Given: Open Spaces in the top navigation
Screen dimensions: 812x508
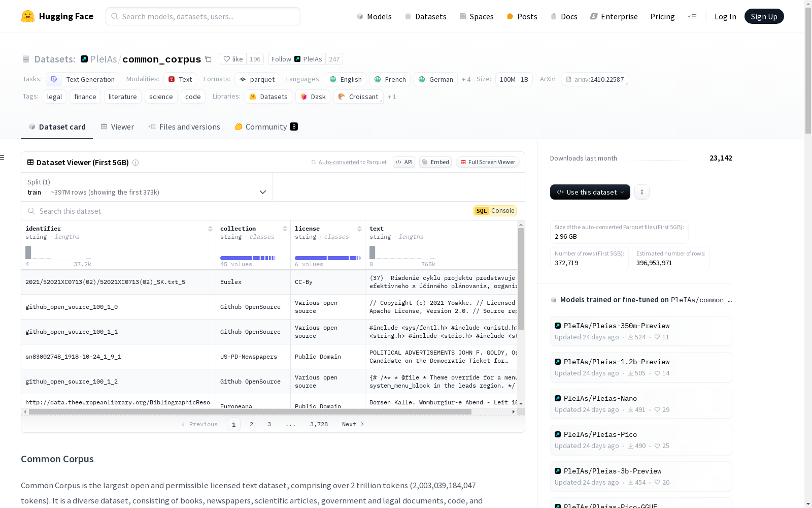Looking at the screenshot, I should 477,16.
